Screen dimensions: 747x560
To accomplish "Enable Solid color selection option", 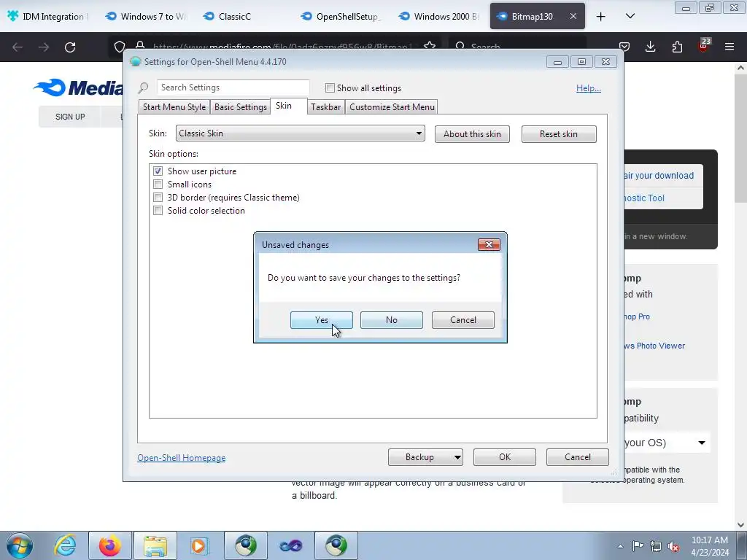I will click(158, 211).
